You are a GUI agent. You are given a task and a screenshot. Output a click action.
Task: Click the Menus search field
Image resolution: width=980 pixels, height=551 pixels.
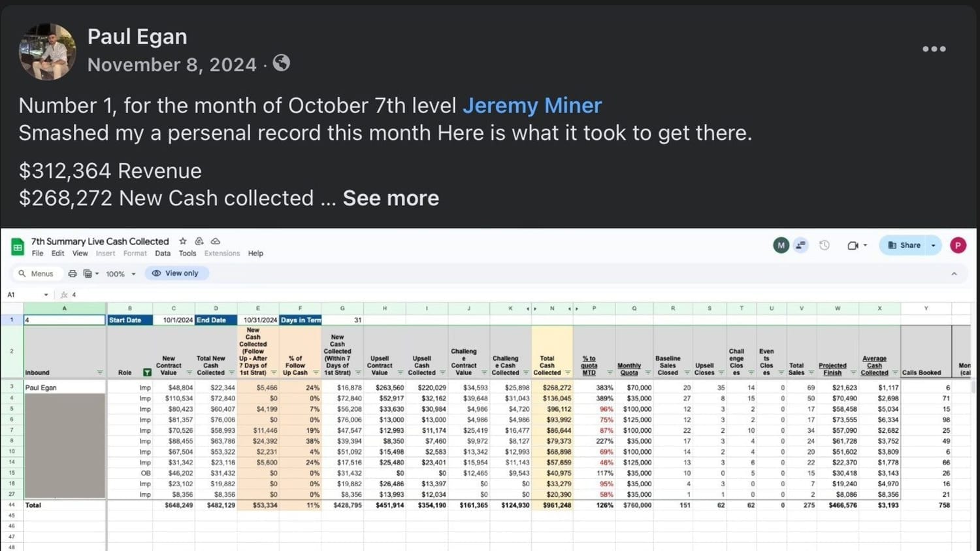click(37, 274)
